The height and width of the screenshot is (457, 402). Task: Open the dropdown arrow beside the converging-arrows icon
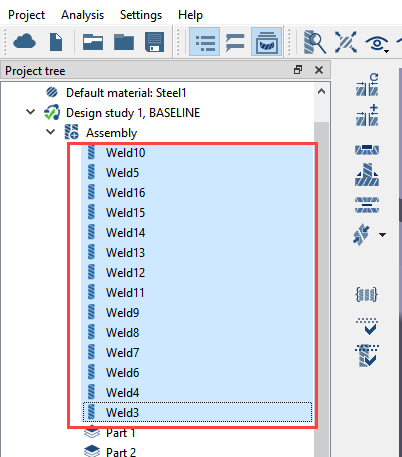[382, 235]
